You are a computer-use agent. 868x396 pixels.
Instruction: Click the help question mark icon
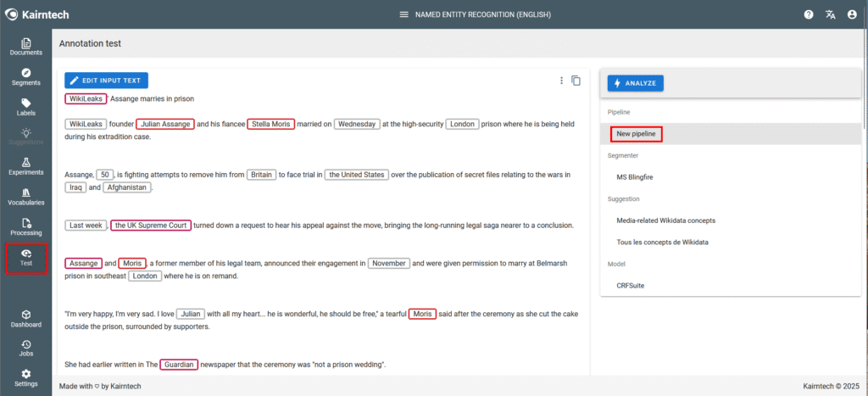tap(809, 14)
